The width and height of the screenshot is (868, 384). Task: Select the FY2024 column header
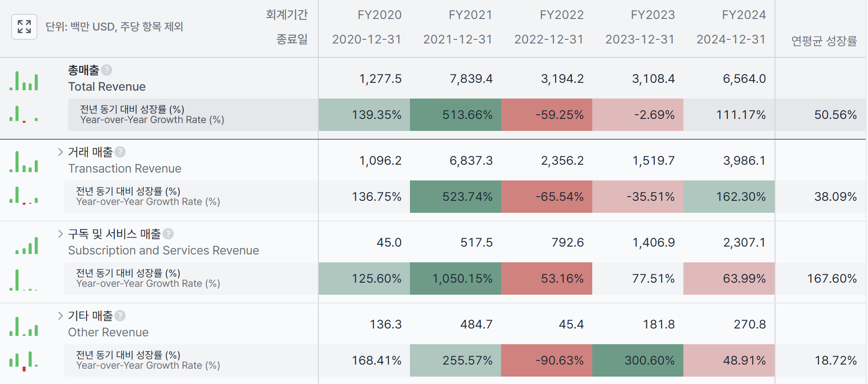(x=744, y=15)
